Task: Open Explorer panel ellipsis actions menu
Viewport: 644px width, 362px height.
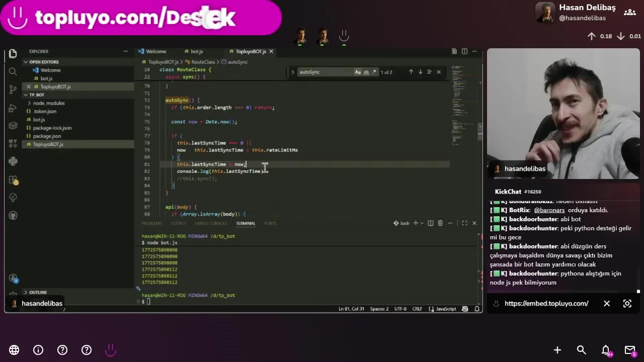Action: 125,51
